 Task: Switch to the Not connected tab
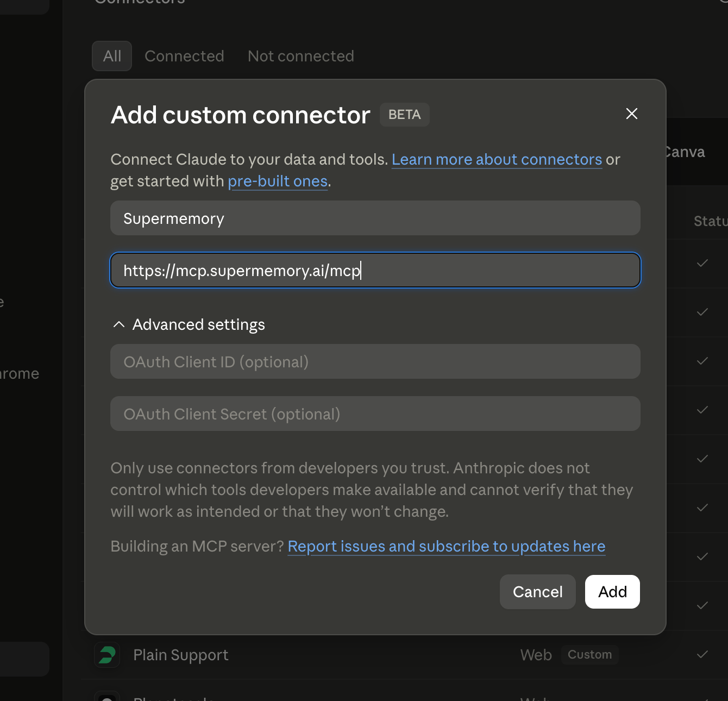[x=301, y=56]
